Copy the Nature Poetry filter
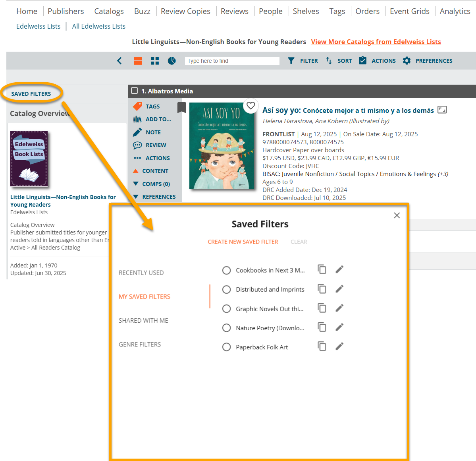476x461 pixels. point(322,327)
